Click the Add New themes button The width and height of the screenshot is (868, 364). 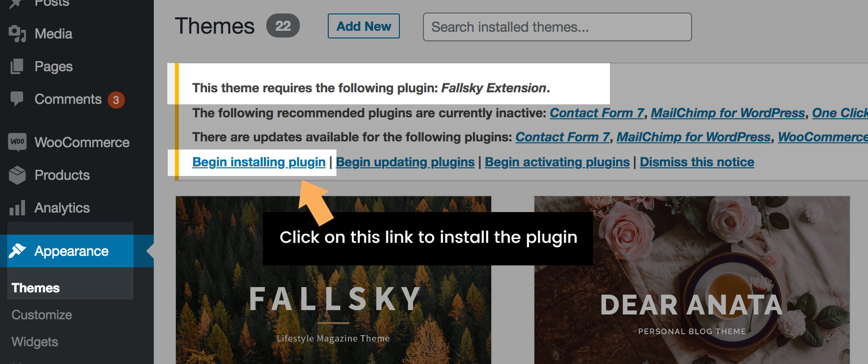click(x=363, y=26)
